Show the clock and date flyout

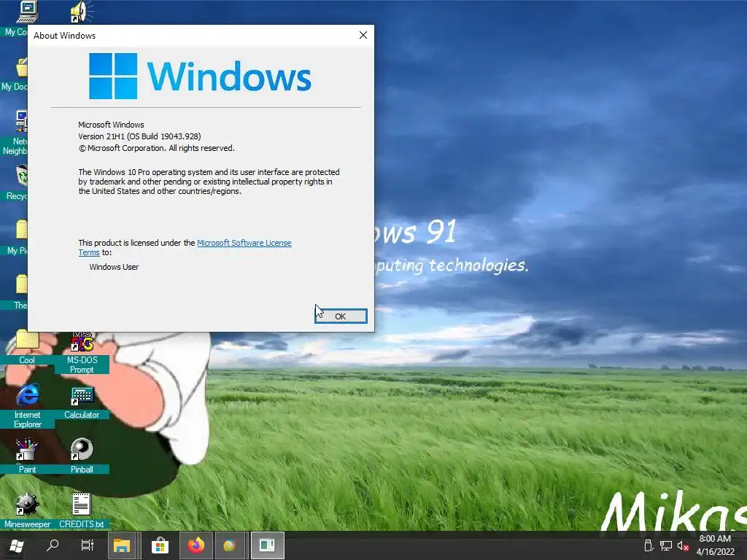tap(716, 545)
